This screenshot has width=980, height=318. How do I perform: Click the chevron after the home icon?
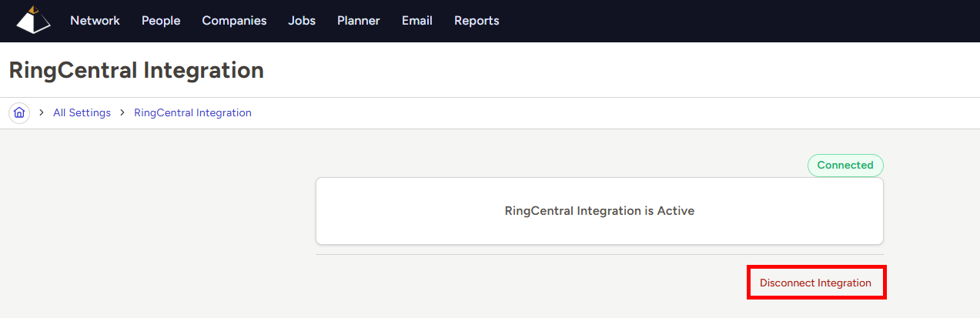point(42,112)
